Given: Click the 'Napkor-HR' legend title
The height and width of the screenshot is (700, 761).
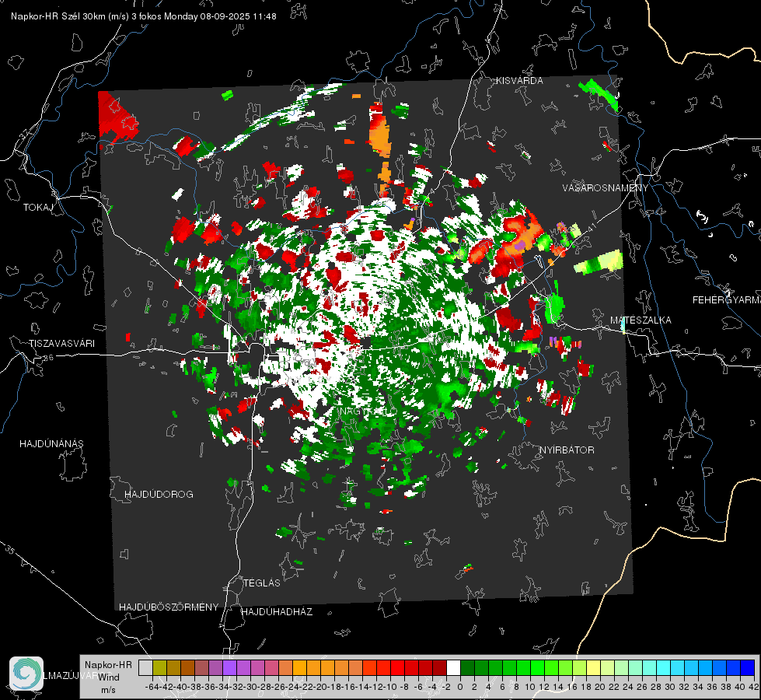Looking at the screenshot, I should [x=108, y=665].
